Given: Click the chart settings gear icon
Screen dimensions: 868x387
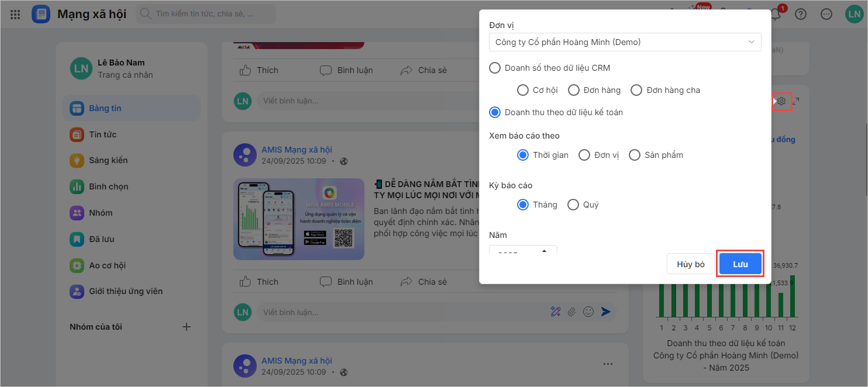Looking at the screenshot, I should tap(781, 101).
